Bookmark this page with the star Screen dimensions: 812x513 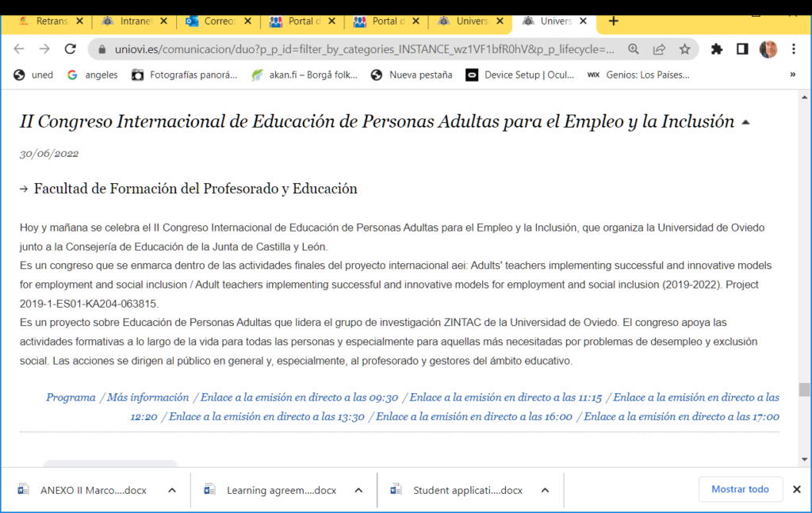684,49
